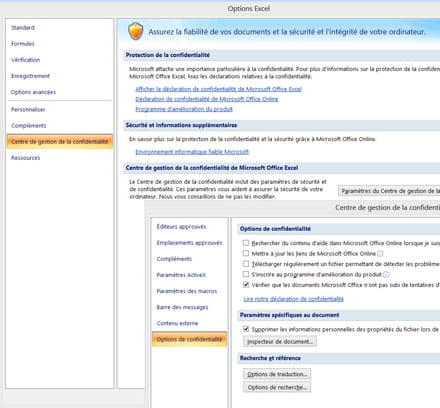This screenshot has width=440, height=408.
Task: Select Barre des messages section
Action: [182, 307]
